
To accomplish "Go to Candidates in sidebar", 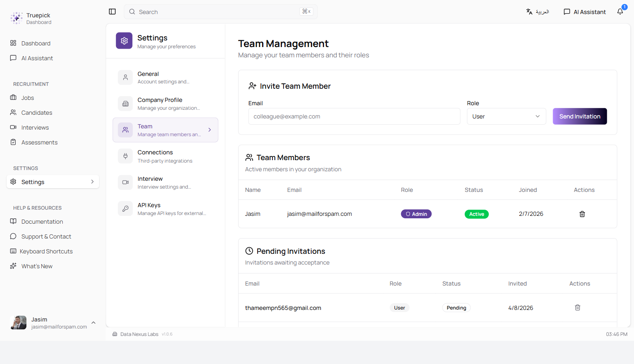I will click(x=37, y=113).
